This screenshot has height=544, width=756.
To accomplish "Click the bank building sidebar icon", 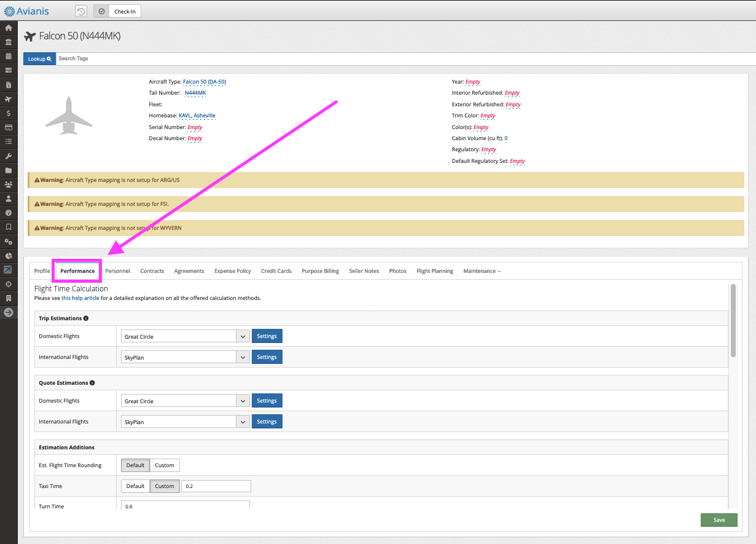I will click(9, 42).
